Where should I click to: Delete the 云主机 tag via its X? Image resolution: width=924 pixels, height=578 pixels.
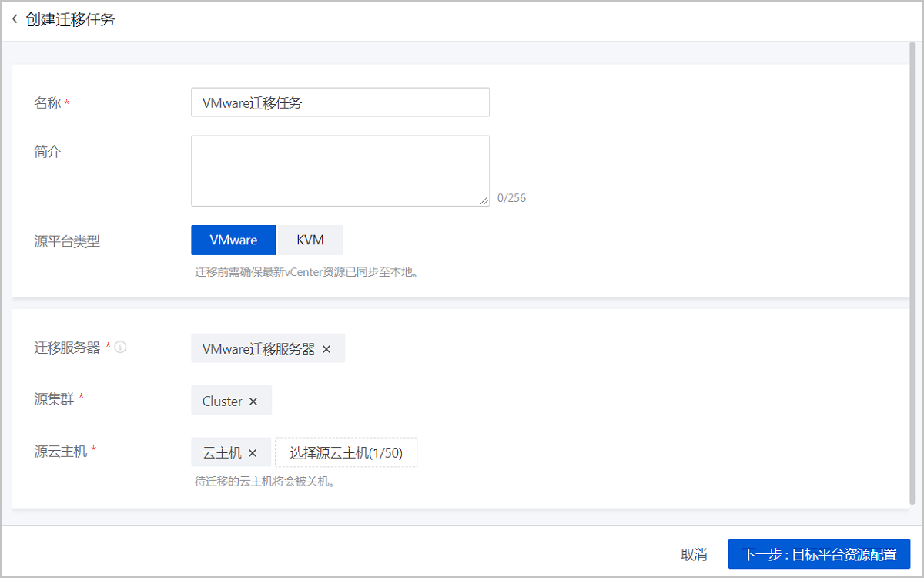click(253, 453)
